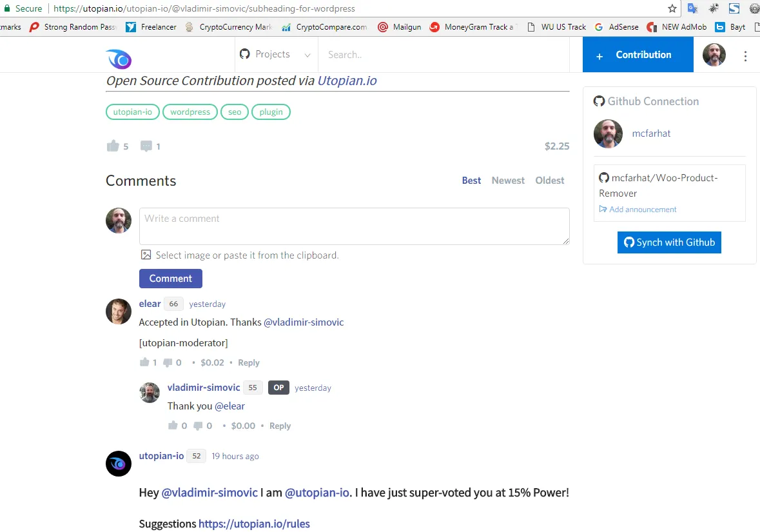Upvote elear's comment with thumbs-up
The height and width of the screenshot is (532, 760).
[144, 362]
